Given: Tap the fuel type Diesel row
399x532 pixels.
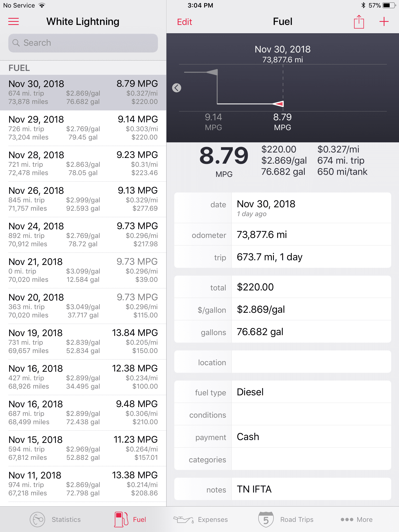Looking at the screenshot, I should pos(283,392).
